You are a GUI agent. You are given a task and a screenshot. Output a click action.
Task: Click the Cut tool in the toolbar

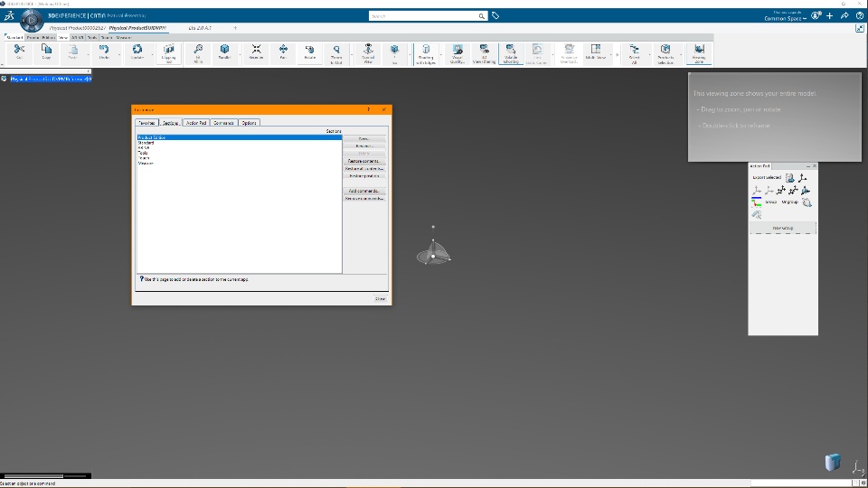pos(19,52)
